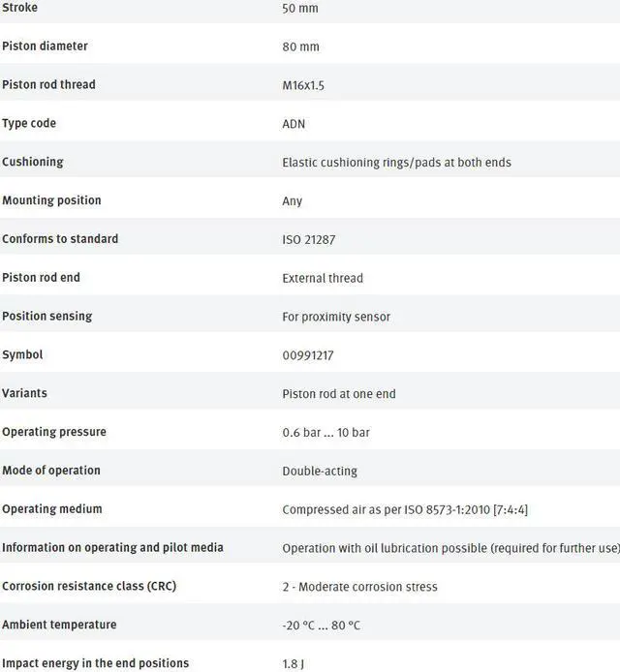Select the 0.6 bar ... 10 bar value
Viewport: 620px width, 672px height.
coord(326,433)
